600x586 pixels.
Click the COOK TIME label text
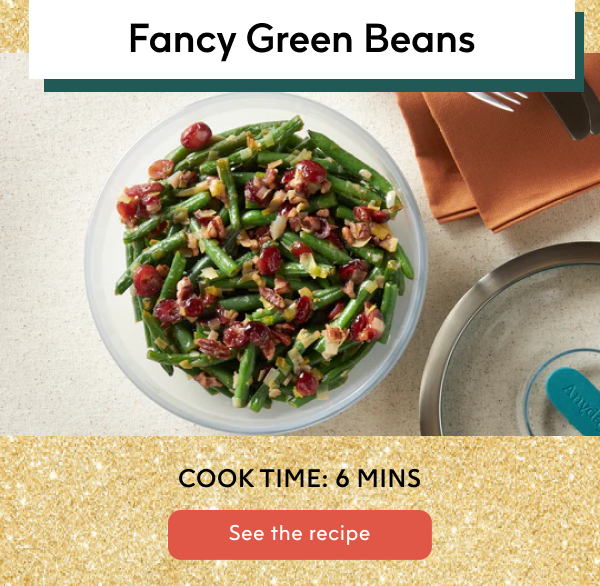(253, 478)
